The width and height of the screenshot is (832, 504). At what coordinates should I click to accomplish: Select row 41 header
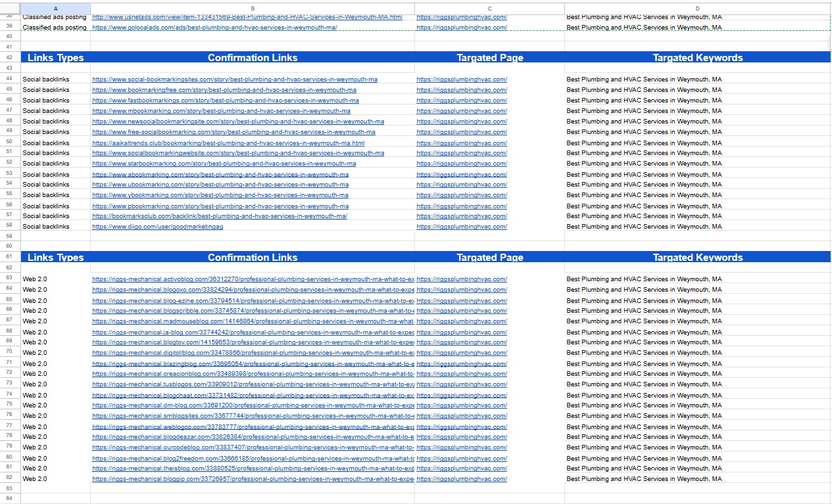(10, 47)
